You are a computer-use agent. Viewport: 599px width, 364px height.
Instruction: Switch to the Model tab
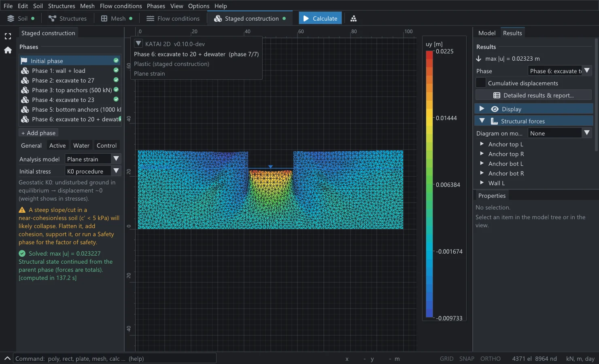click(x=486, y=33)
